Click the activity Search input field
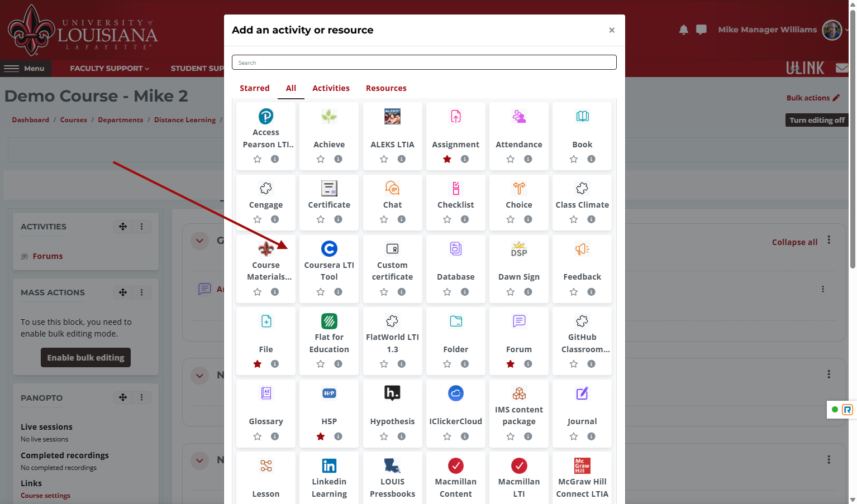 [x=424, y=63]
